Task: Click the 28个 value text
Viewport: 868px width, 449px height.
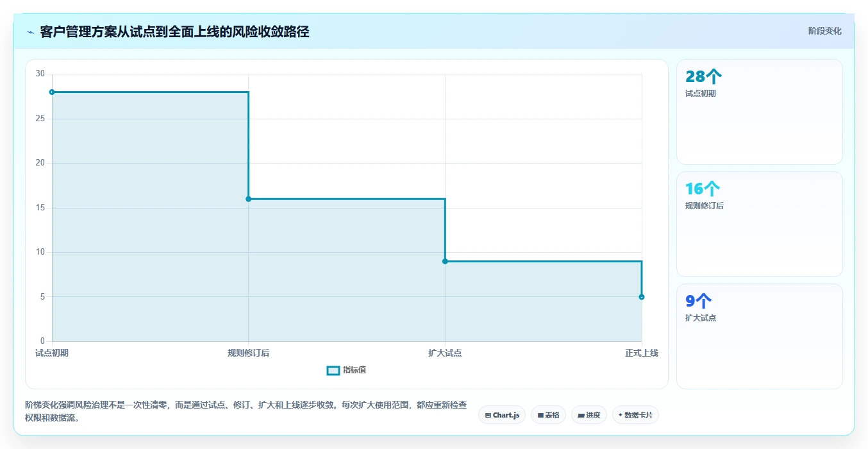Action: click(x=704, y=77)
